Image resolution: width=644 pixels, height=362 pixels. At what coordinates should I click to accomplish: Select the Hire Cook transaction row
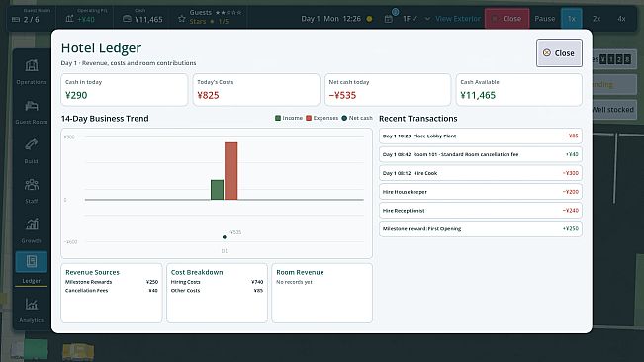[480, 173]
